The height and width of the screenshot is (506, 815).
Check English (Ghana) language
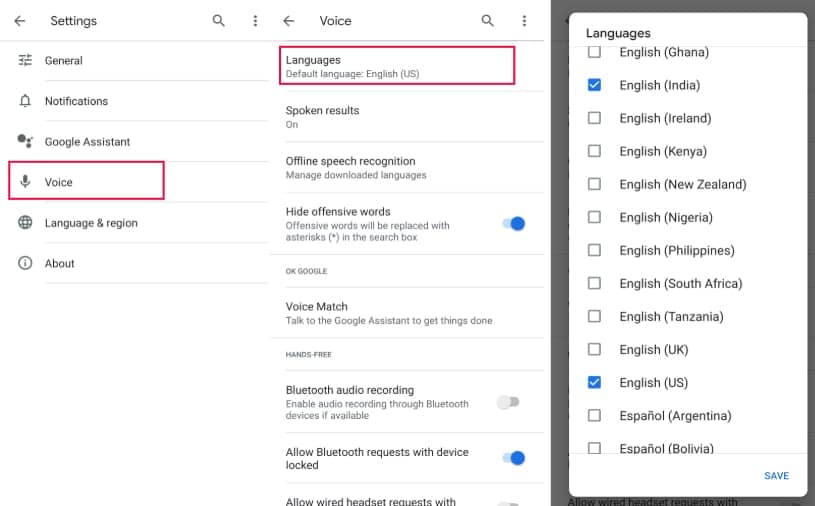click(594, 52)
